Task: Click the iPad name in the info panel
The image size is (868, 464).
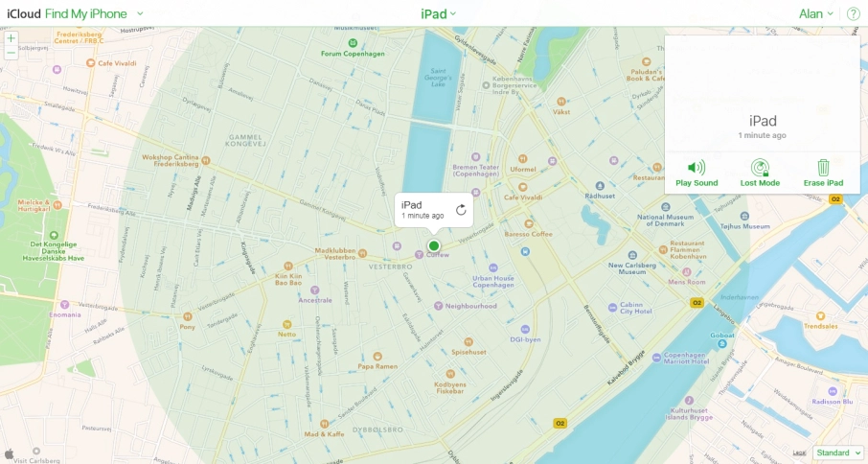Action: point(763,121)
